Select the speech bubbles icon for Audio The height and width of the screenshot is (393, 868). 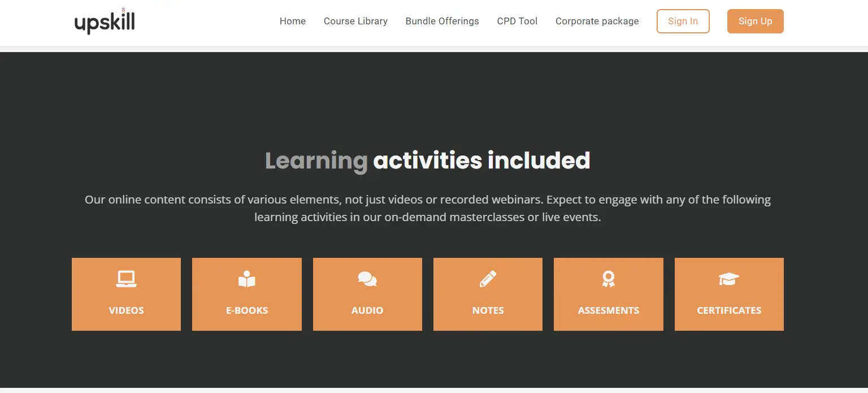click(x=367, y=279)
